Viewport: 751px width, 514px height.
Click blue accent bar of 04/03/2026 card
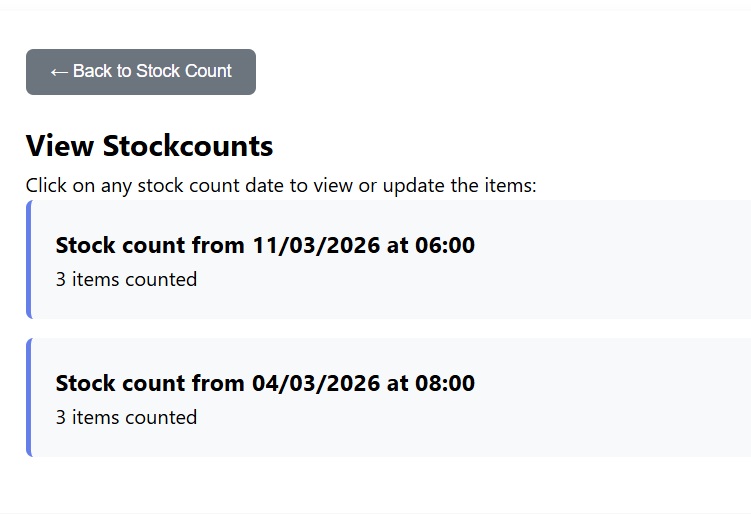(x=29, y=397)
